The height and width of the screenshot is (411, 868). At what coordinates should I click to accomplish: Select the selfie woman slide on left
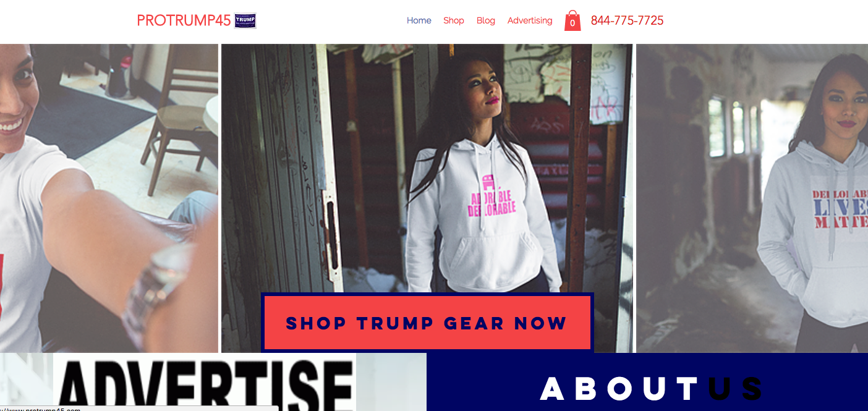(x=109, y=198)
